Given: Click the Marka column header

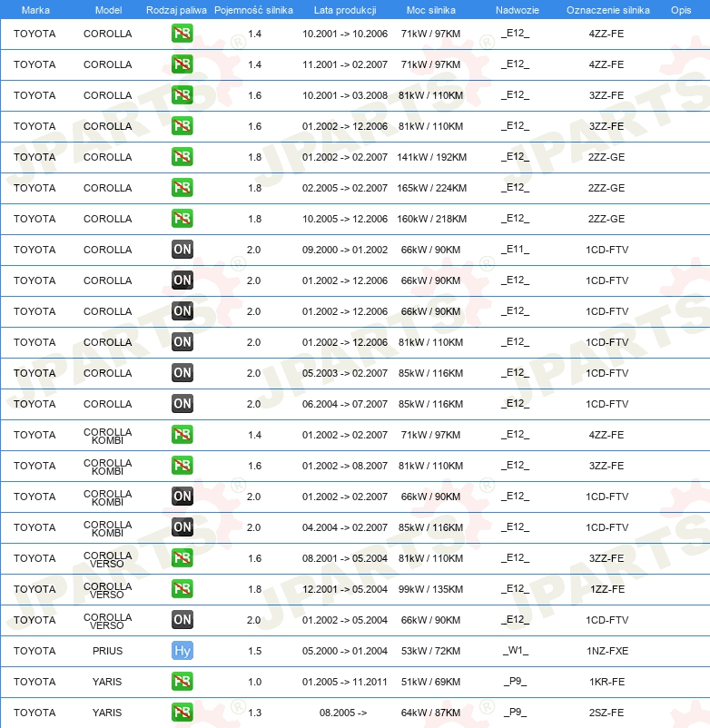Looking at the screenshot, I should [x=35, y=10].
